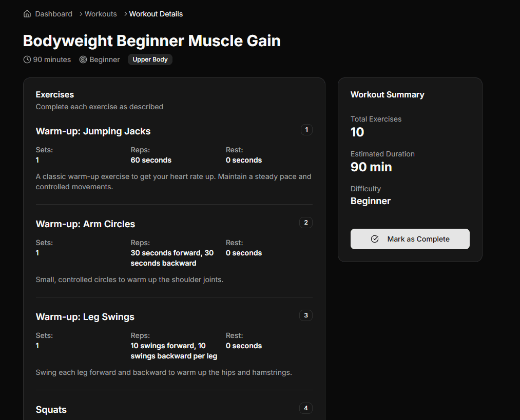Expand the Warm-up: Jumping Jacks exercise

93,131
